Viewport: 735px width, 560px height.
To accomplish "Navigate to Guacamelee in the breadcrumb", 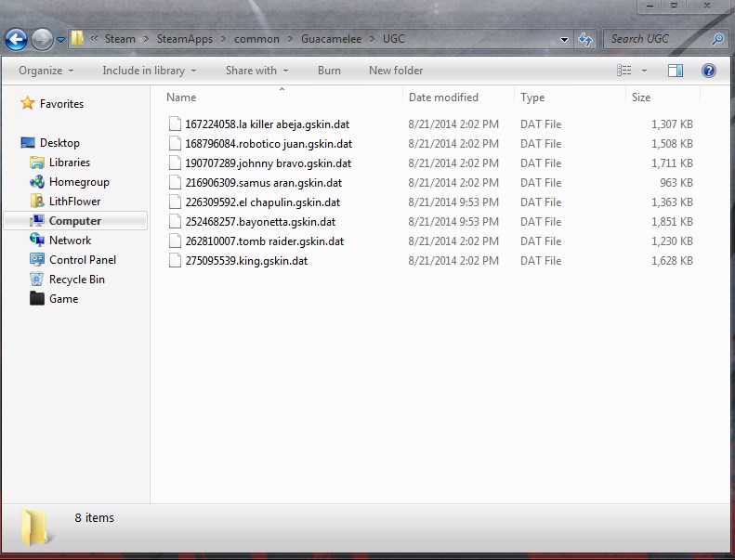I will [x=331, y=39].
